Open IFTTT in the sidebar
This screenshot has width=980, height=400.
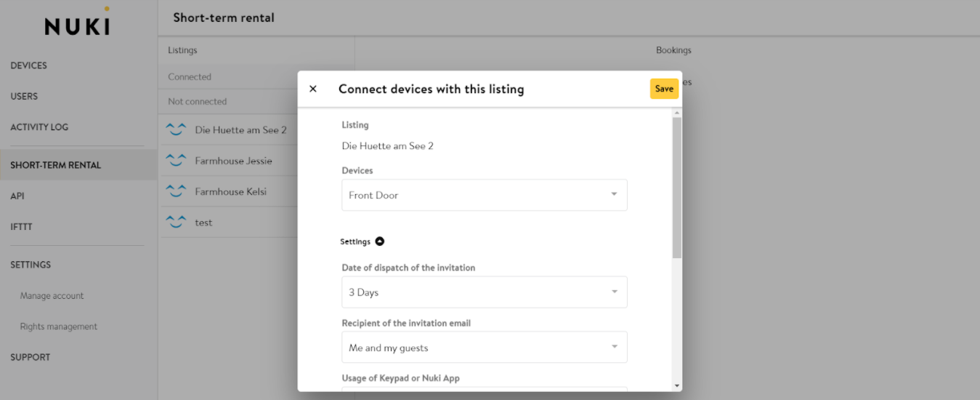tap(21, 227)
